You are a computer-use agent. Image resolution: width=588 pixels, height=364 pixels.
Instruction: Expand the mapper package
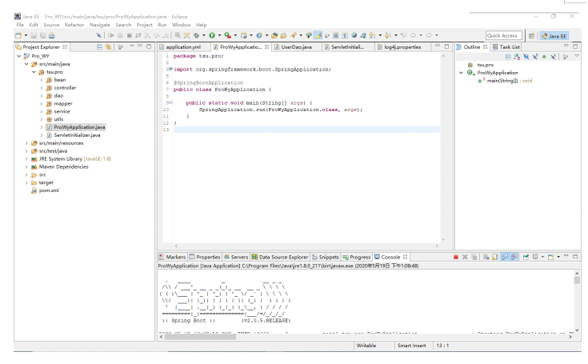pyautogui.click(x=42, y=103)
